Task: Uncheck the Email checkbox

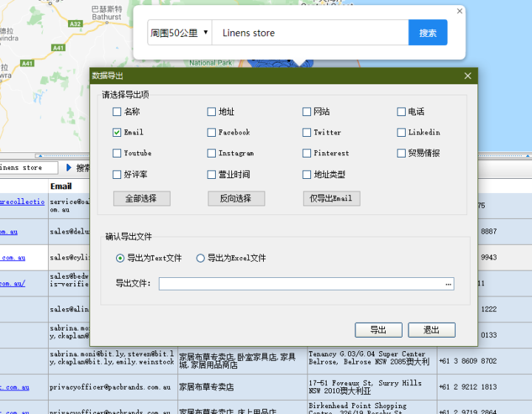Action: point(117,132)
